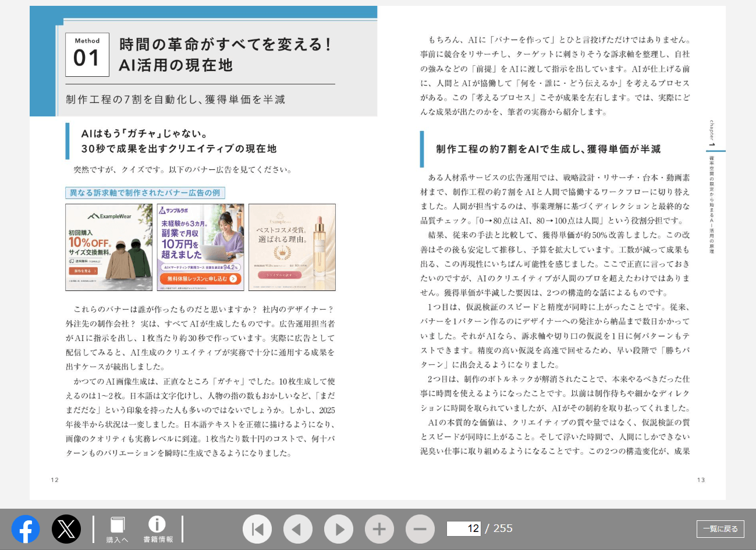
Task: Go to the next page
Action: 339,529
